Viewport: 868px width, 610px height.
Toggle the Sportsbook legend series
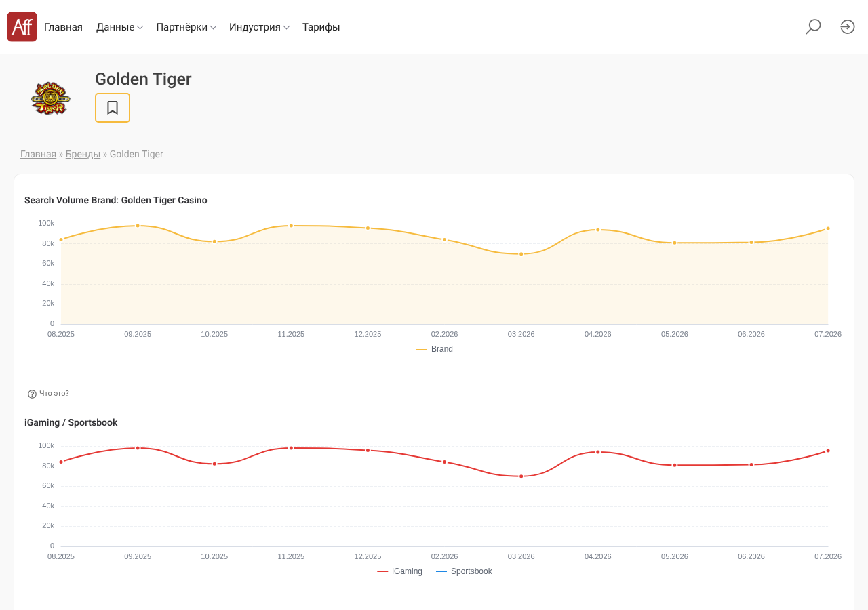[x=464, y=571]
